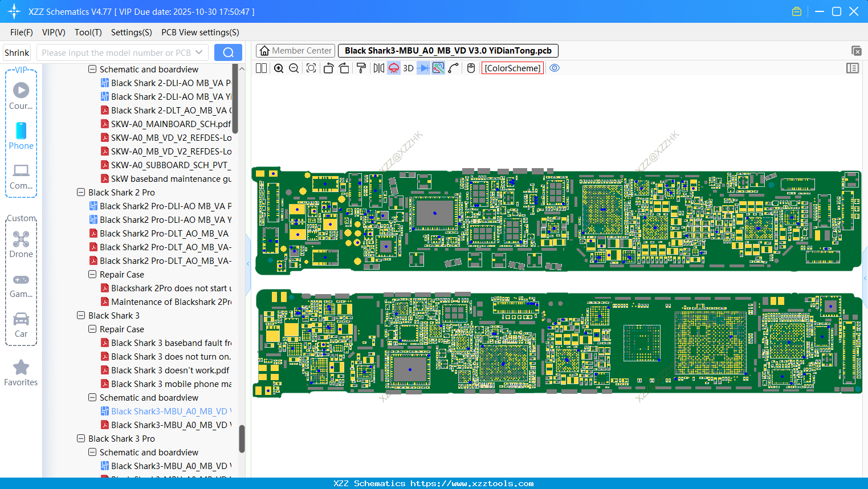Select the Zoom Out tool

pyautogui.click(x=293, y=68)
